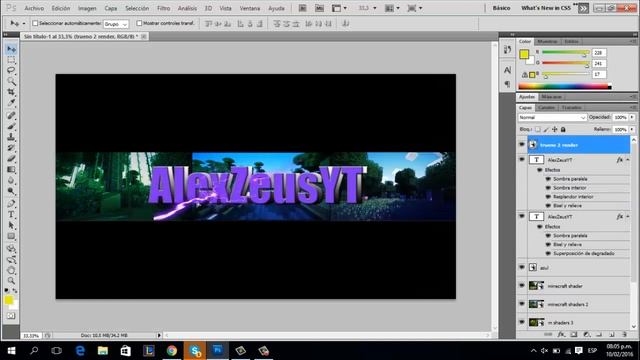This screenshot has height=360, width=640.
Task: Add a layer style with fx button
Action: coord(561,334)
